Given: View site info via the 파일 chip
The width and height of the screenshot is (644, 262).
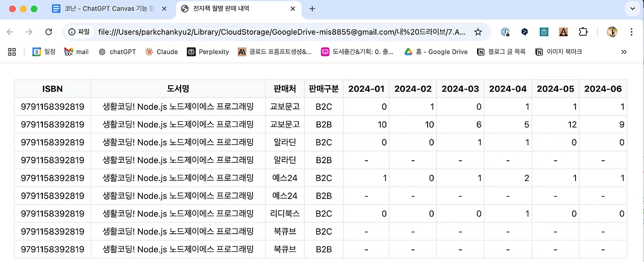Looking at the screenshot, I should [78, 32].
